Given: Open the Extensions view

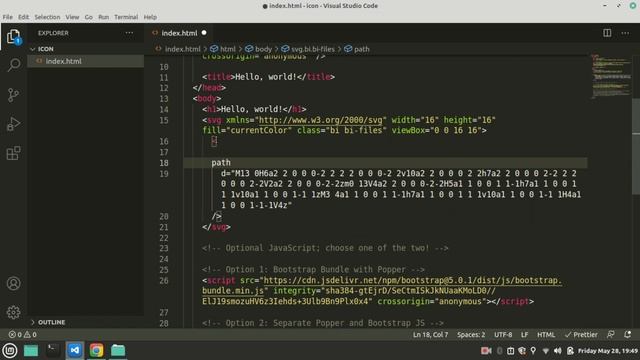Looking at the screenshot, I should tap(13, 153).
